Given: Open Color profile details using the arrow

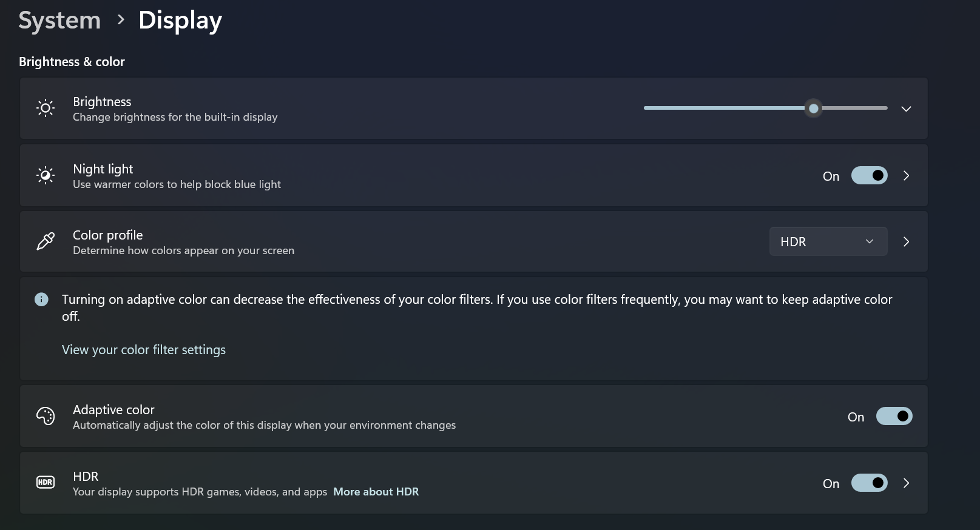Looking at the screenshot, I should point(906,241).
